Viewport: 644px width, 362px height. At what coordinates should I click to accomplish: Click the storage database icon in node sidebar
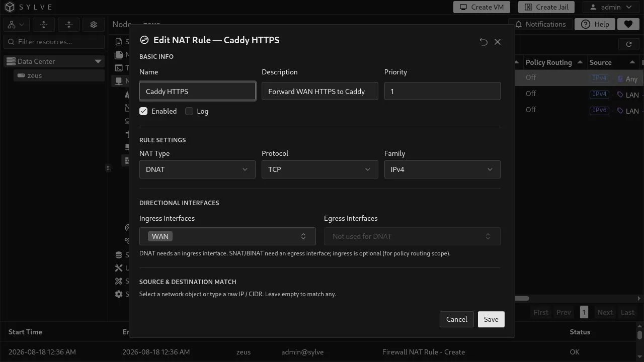[119, 255]
